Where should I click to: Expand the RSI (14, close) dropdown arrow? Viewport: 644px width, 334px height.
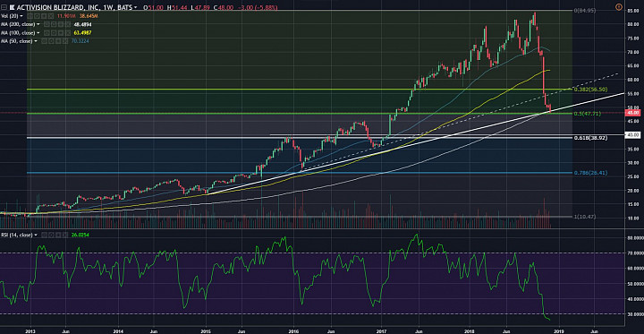36,235
